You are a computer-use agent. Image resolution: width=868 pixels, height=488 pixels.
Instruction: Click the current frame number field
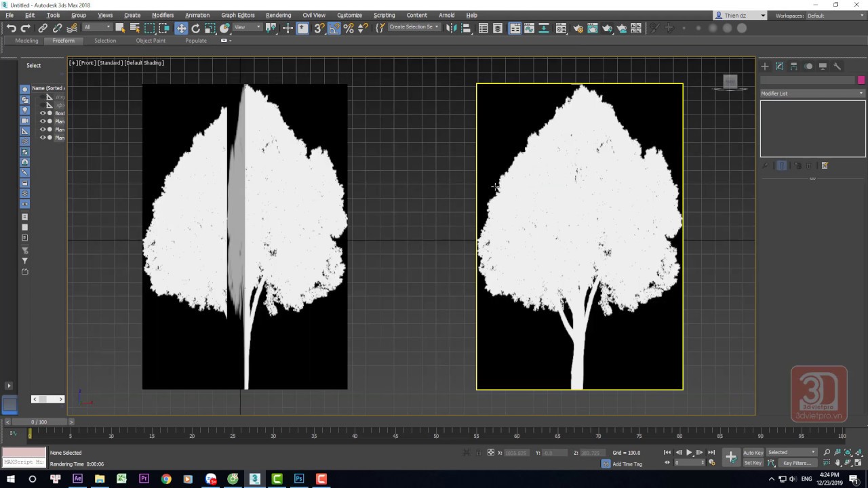pos(688,463)
